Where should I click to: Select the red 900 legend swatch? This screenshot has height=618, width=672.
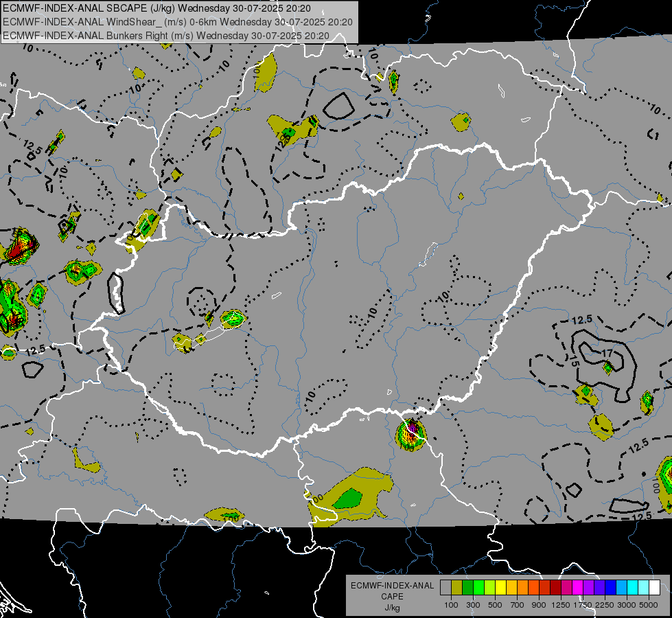(545, 588)
